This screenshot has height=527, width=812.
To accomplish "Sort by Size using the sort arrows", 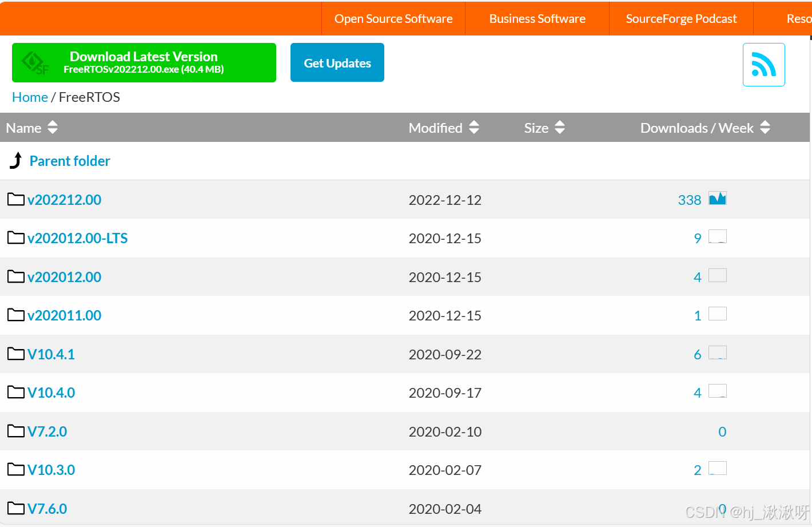I will click(x=560, y=127).
